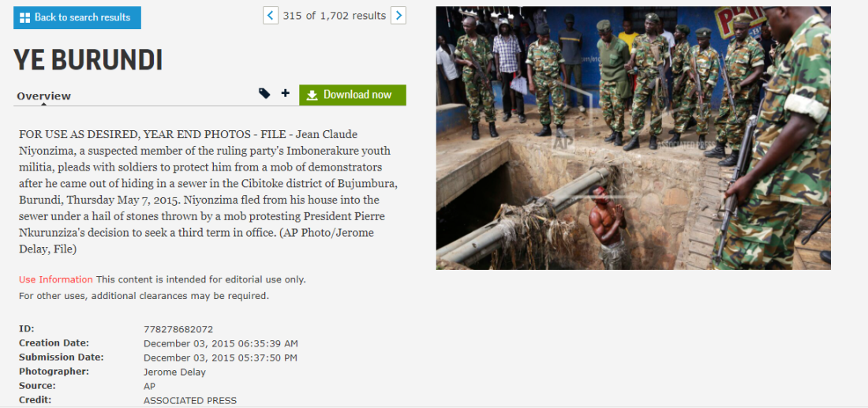Image resolution: width=868 pixels, height=408 pixels.
Task: Open the Overview tab
Action: tap(43, 95)
